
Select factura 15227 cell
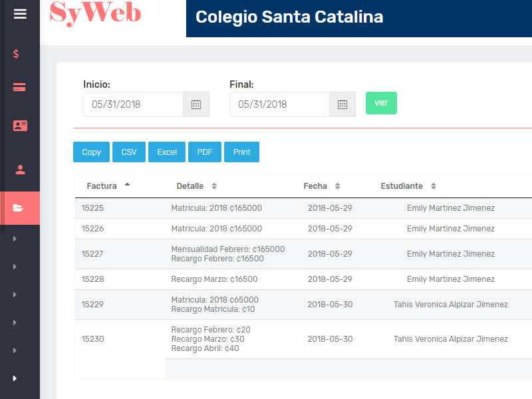[92, 254]
